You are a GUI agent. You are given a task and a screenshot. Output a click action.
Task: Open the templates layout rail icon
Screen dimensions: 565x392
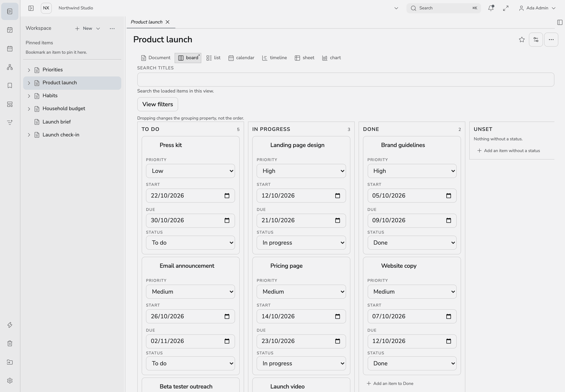[10, 104]
